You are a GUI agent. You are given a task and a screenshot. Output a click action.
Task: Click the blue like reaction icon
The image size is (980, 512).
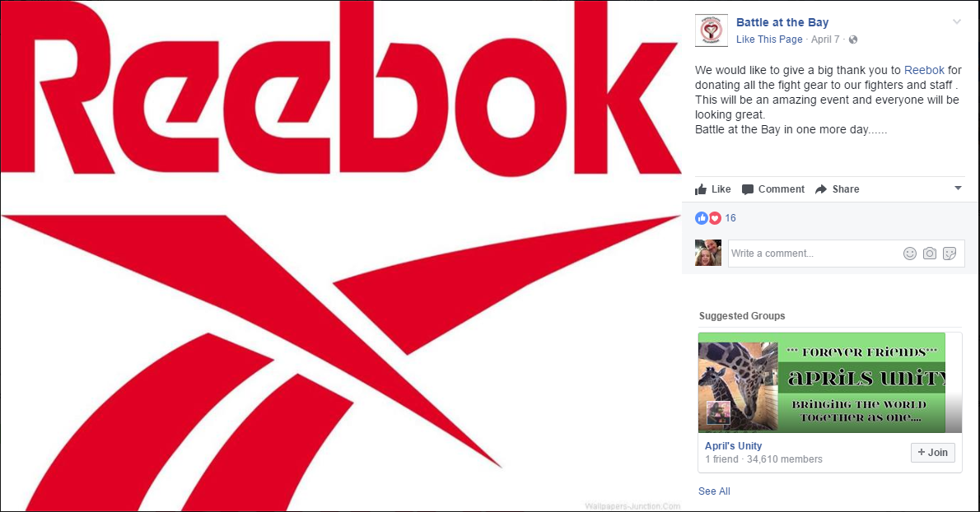tap(702, 218)
